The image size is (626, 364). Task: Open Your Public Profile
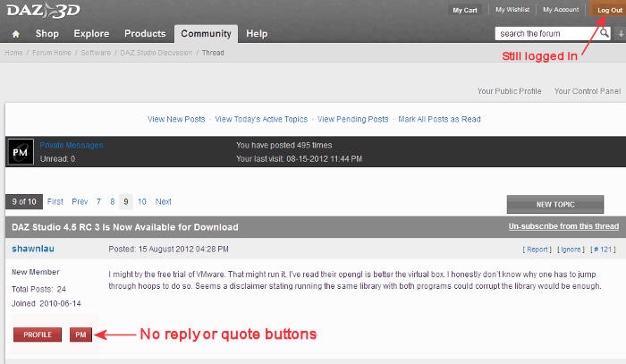point(510,91)
